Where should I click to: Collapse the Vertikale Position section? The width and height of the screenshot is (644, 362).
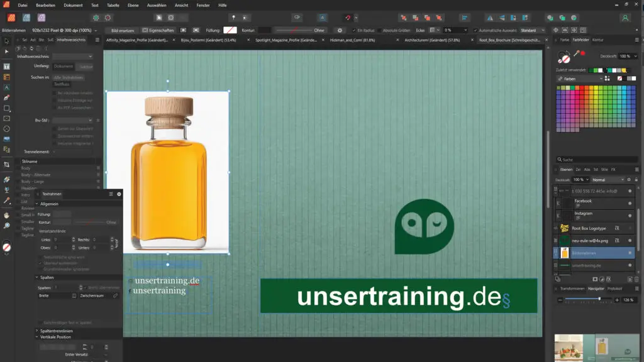37,337
